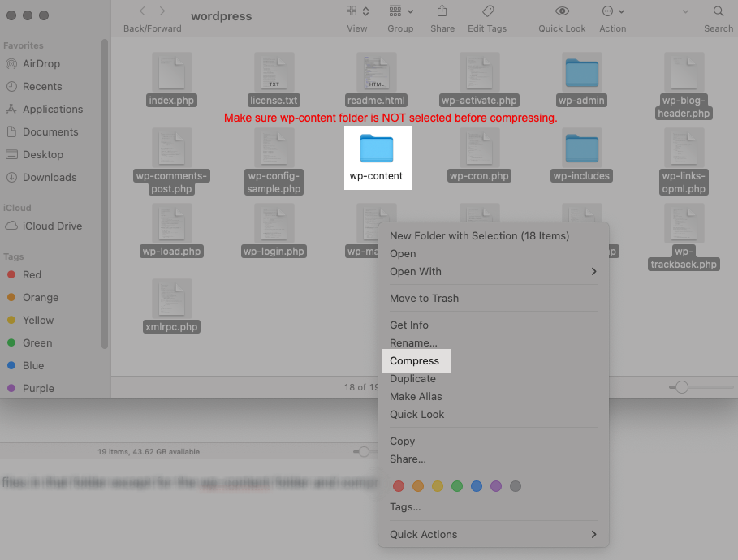Choose Make Alias in context menu

tap(494, 397)
